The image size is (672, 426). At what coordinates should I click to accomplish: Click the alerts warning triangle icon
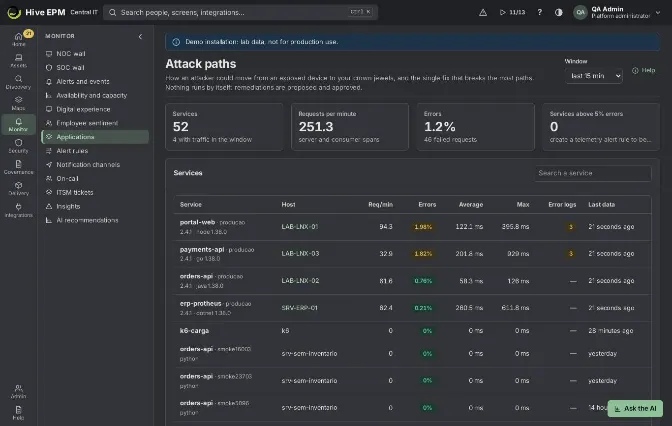pyautogui.click(x=483, y=12)
